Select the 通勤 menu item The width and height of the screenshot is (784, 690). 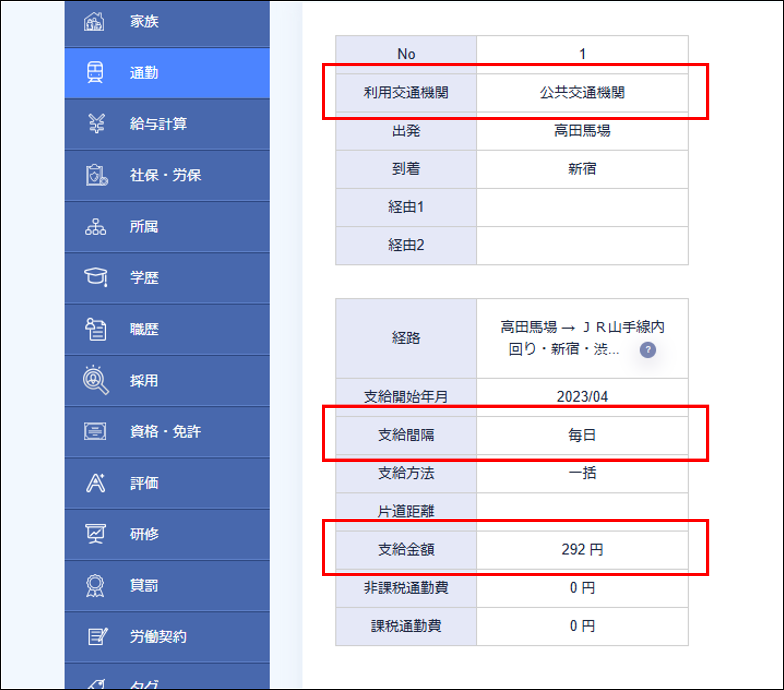(167, 73)
